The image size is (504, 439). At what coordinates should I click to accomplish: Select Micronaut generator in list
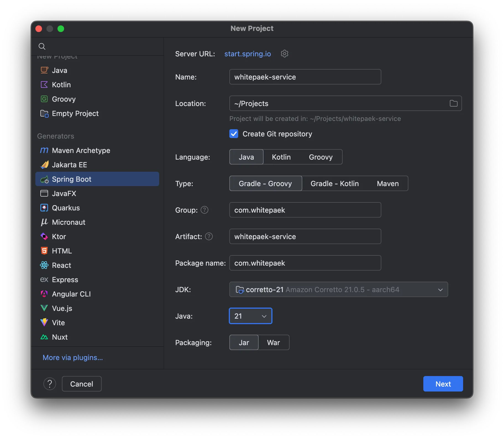click(97, 222)
